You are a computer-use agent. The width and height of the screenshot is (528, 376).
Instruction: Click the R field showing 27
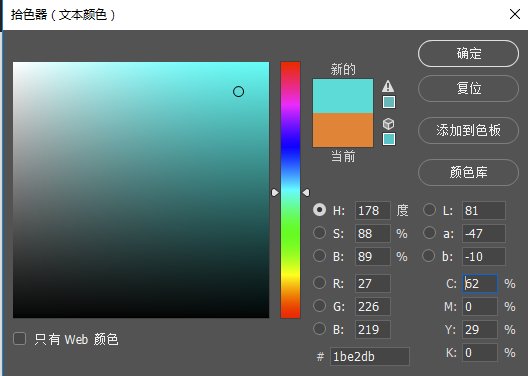[373, 284]
